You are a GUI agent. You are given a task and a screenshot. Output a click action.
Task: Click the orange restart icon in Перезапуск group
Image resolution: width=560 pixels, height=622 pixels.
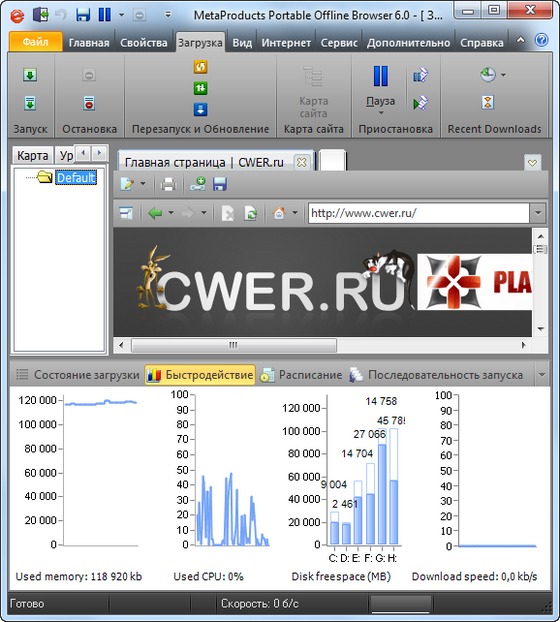point(201,67)
